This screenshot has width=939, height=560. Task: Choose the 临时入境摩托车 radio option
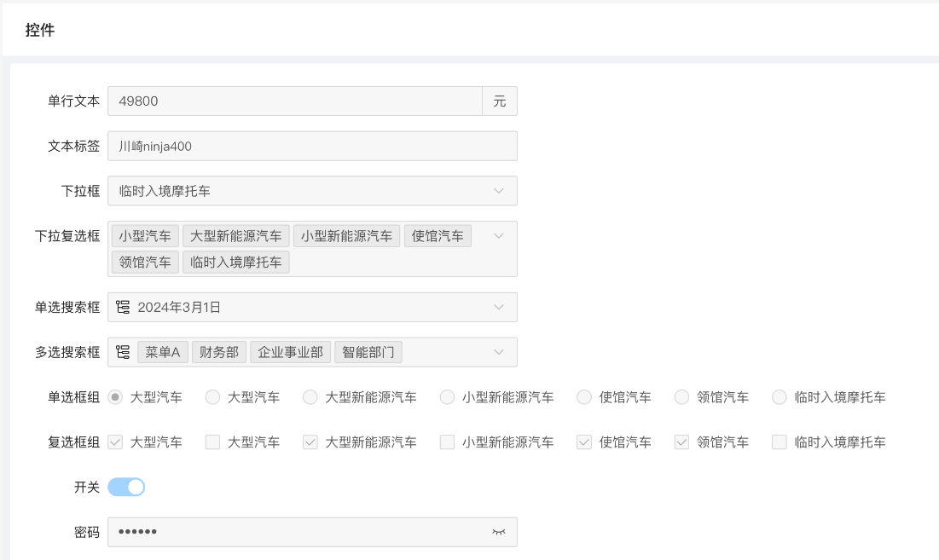click(779, 397)
